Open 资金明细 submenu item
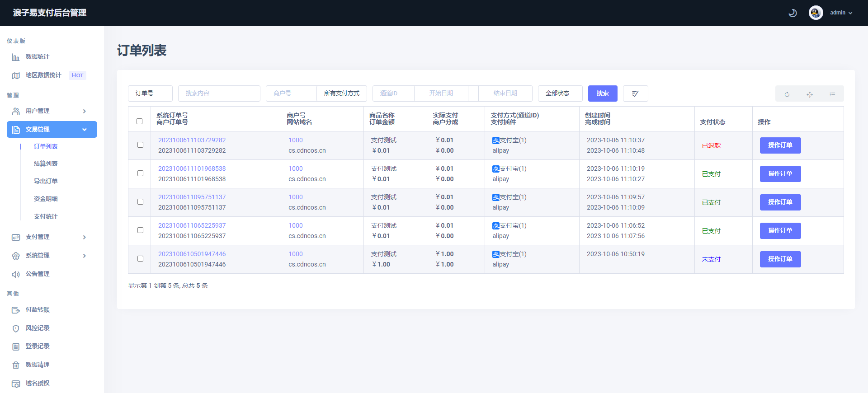The image size is (868, 393). [46, 199]
